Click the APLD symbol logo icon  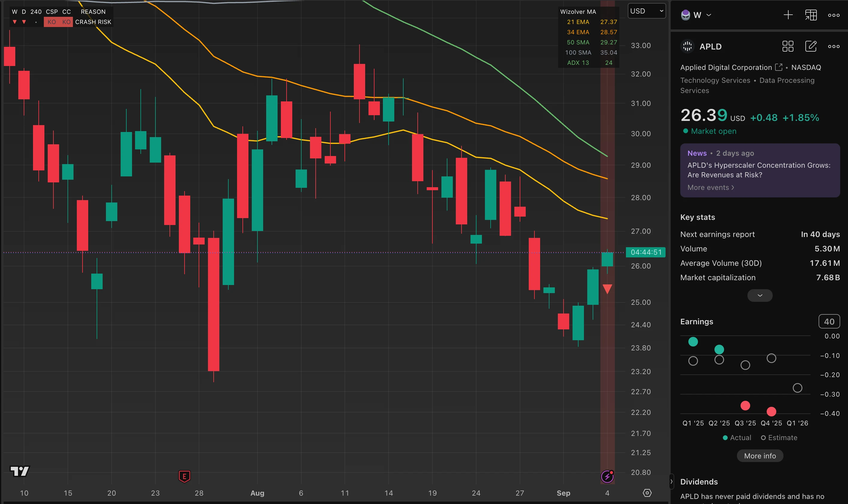687,46
